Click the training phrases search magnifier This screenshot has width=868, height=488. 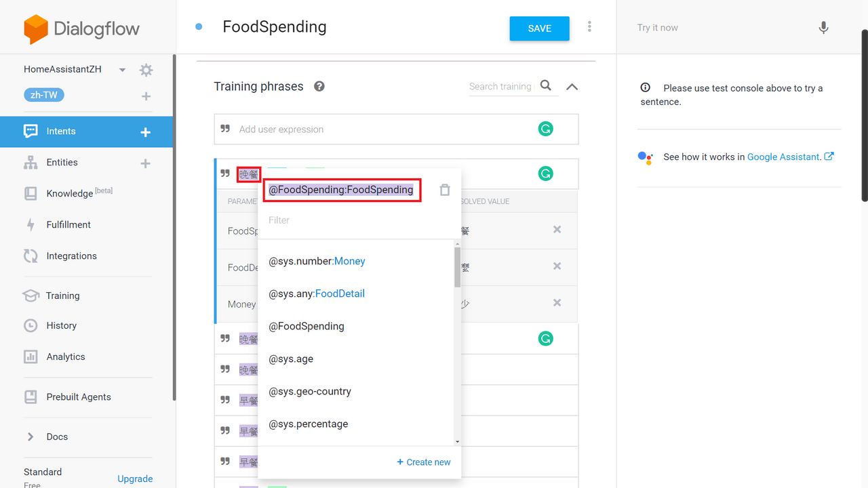click(546, 86)
